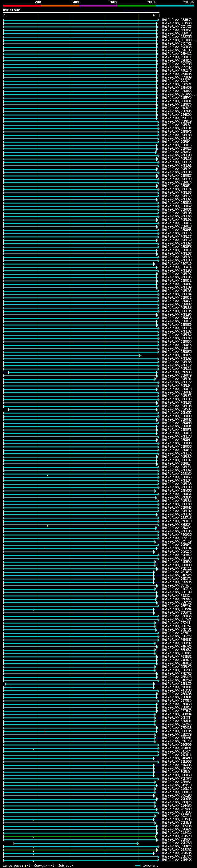197x868 pixels.
Task: Open hit UniRef100_B9RI35
Action: [x=176, y=50]
